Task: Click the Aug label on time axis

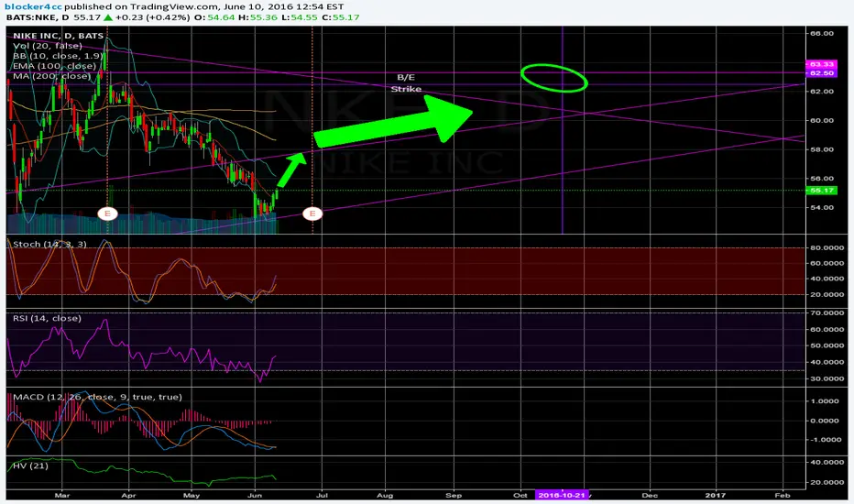Action: pos(385,495)
